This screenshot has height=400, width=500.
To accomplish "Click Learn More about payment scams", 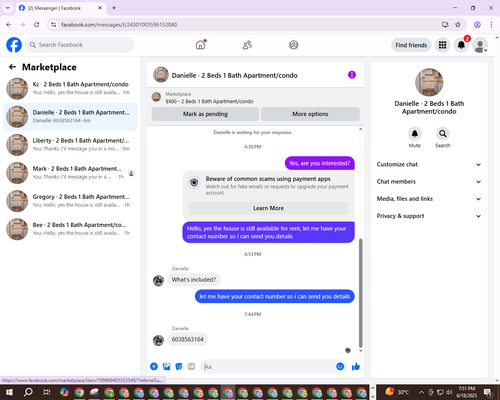I will coord(268,208).
